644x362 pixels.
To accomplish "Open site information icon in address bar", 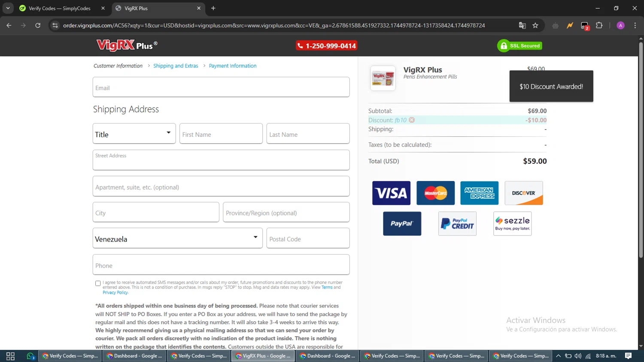I will [x=55, y=25].
